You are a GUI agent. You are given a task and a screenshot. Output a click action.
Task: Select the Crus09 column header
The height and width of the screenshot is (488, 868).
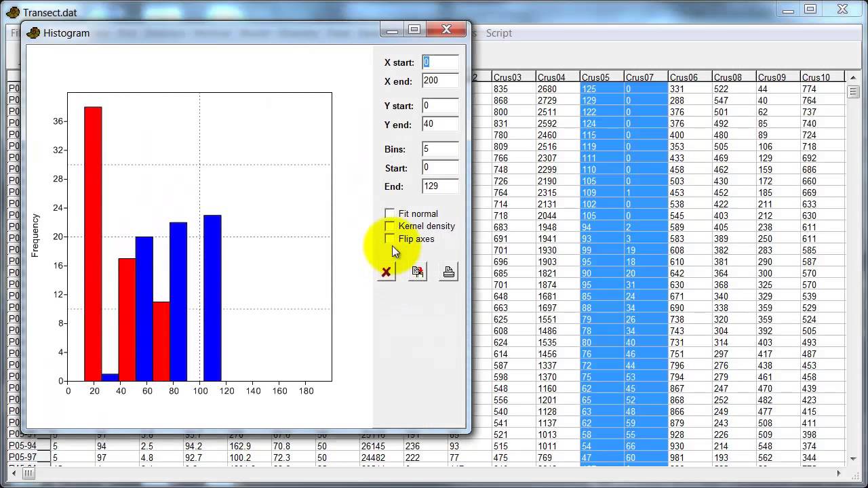[x=778, y=77]
